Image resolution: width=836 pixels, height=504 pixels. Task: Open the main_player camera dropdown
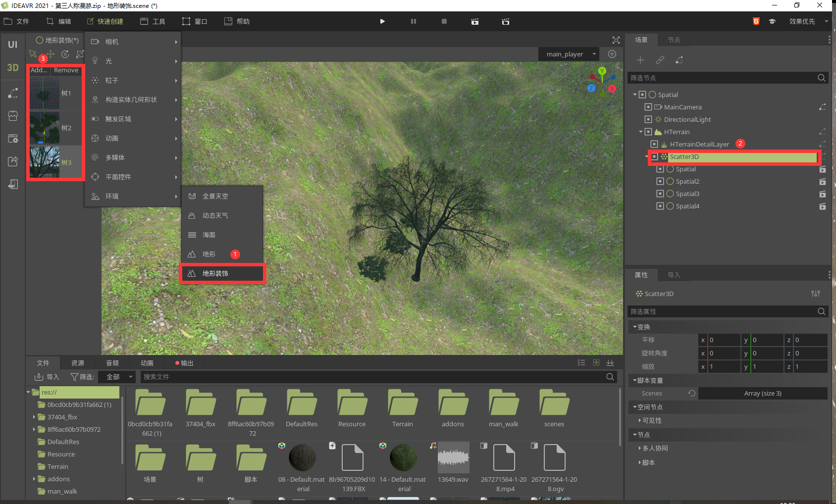click(569, 54)
